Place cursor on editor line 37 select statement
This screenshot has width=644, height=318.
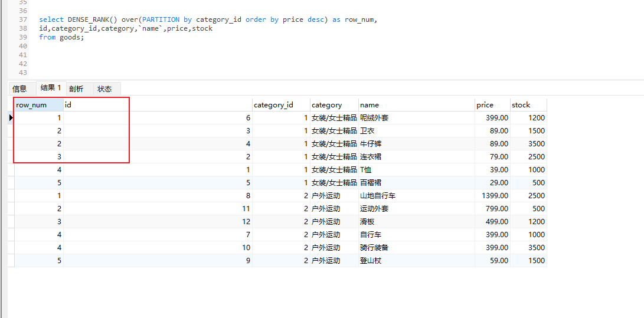click(208, 19)
